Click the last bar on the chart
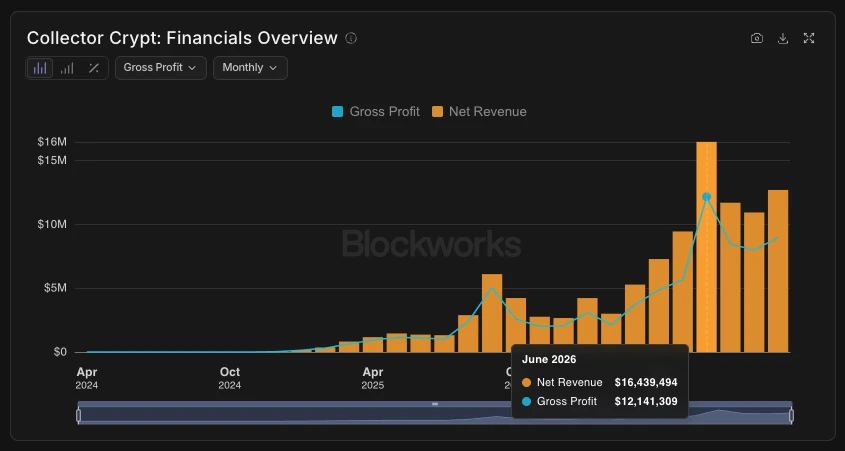Image resolution: width=845 pixels, height=451 pixels. click(x=778, y=271)
